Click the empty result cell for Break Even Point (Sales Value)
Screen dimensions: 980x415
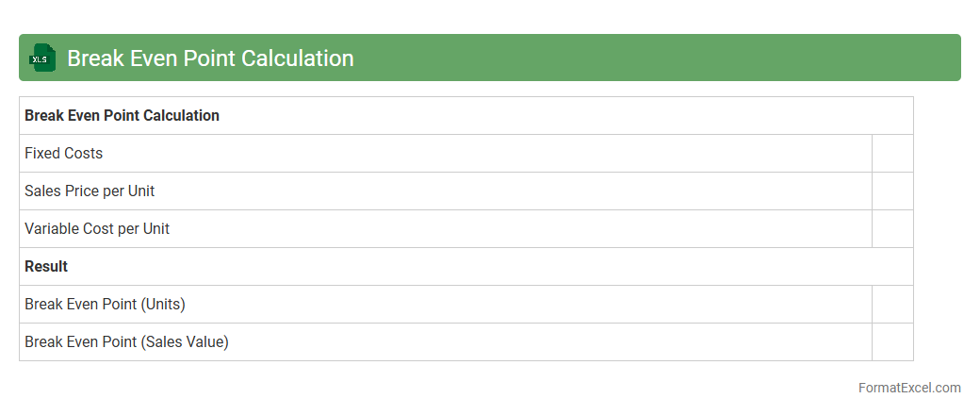(892, 342)
